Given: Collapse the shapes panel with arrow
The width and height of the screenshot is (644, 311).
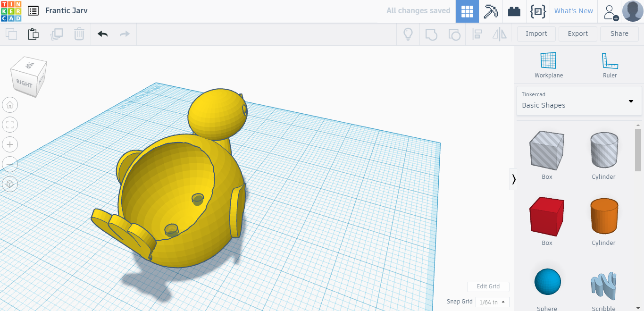Looking at the screenshot, I should (x=513, y=179).
